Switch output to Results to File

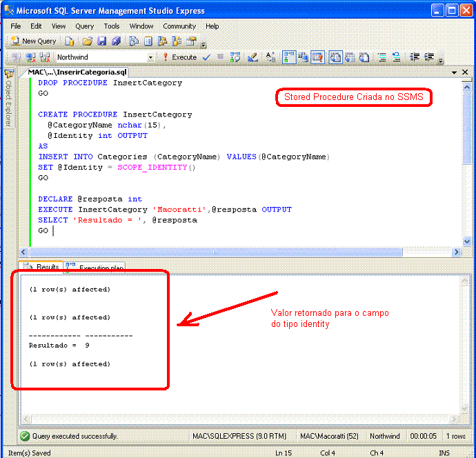364,57
